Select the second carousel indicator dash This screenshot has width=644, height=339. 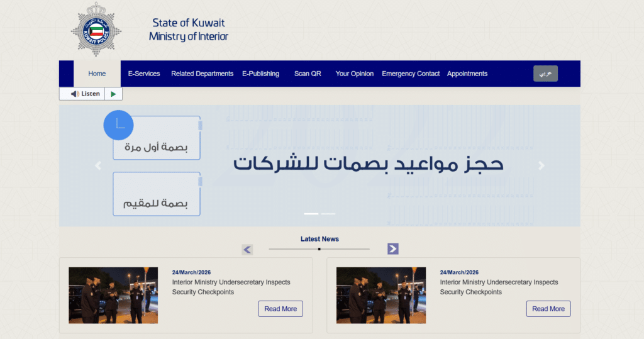328,214
